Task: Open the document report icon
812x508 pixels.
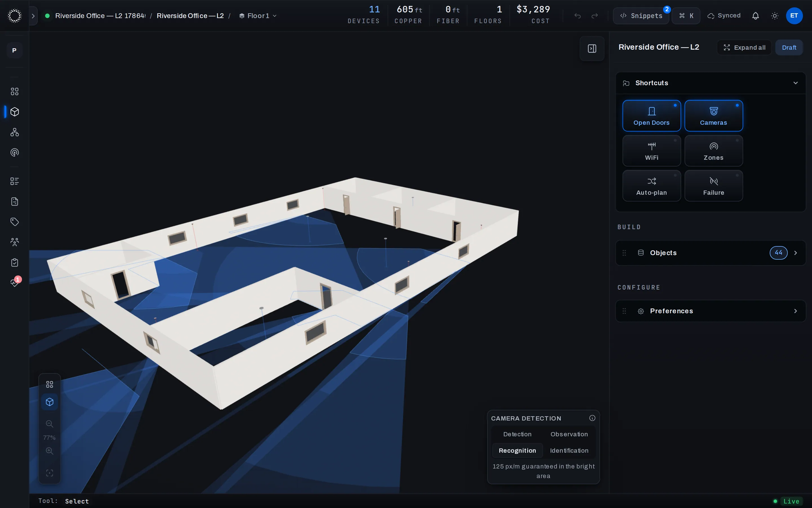Action: coord(14,202)
